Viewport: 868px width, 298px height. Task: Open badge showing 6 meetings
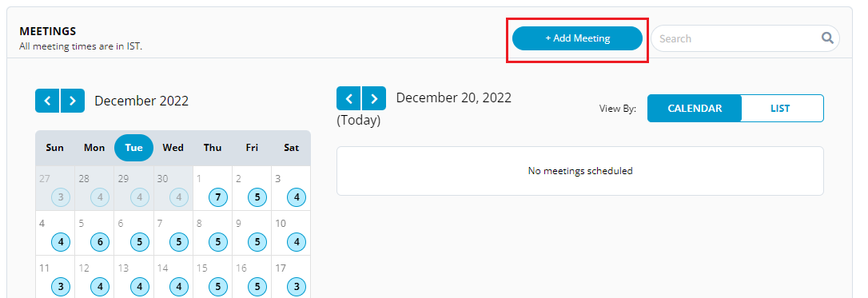click(x=100, y=242)
